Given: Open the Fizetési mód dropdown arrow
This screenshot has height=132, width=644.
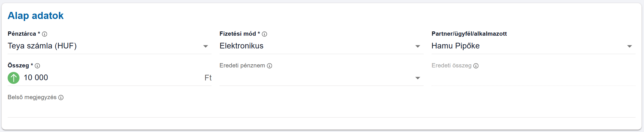Looking at the screenshot, I should [x=418, y=46].
